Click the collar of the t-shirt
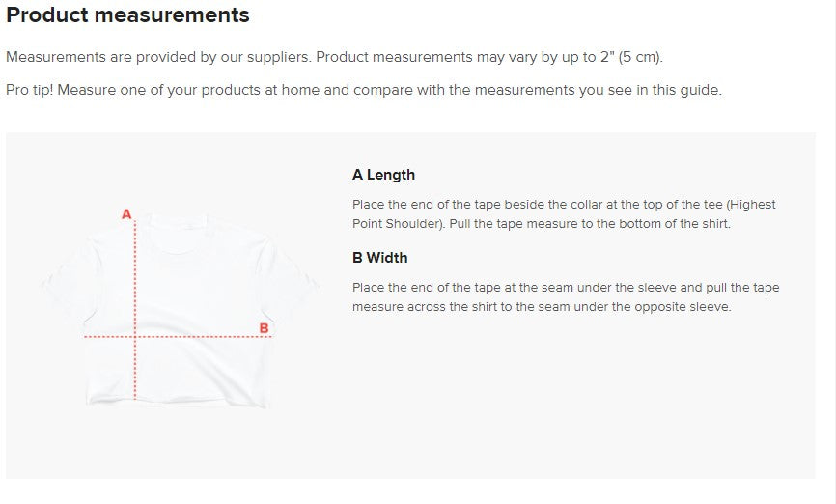Viewport: 836px width, 504px height. pos(180,232)
